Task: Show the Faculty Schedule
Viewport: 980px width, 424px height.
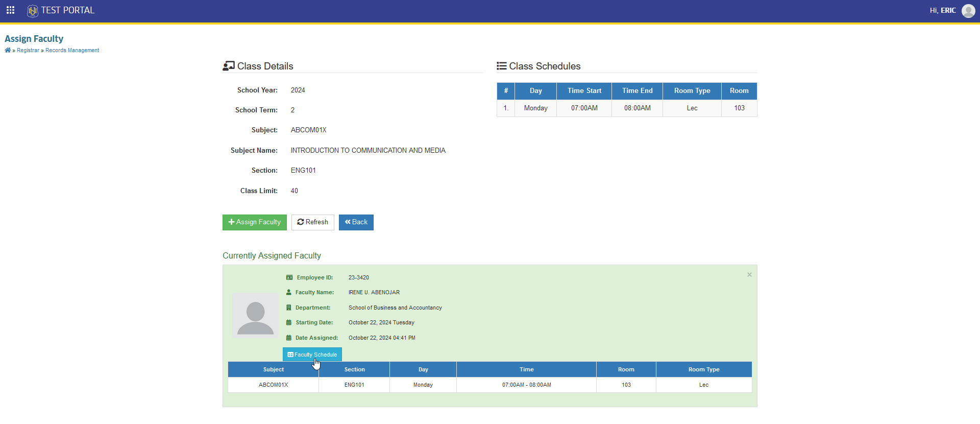Action: click(x=312, y=355)
